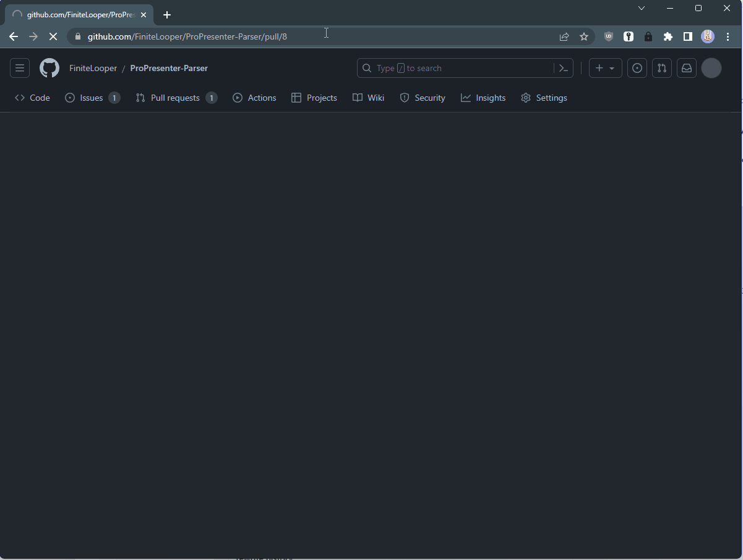Close the github.com browser tab
The width and height of the screenshot is (743, 560).
(x=144, y=15)
